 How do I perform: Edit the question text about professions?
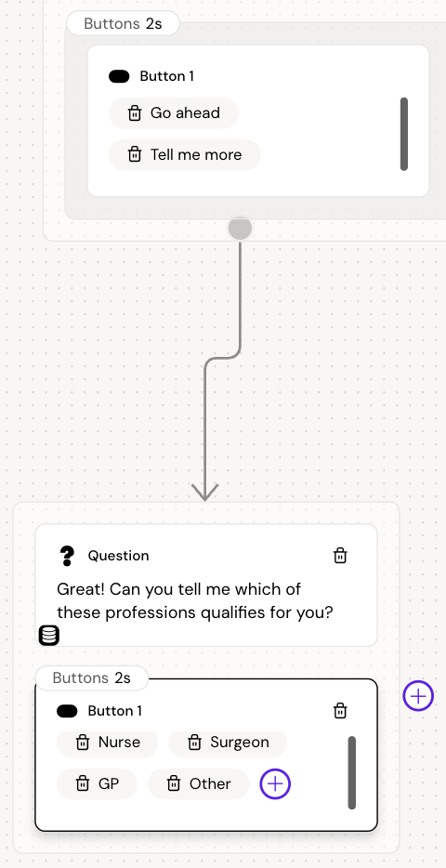click(x=195, y=601)
